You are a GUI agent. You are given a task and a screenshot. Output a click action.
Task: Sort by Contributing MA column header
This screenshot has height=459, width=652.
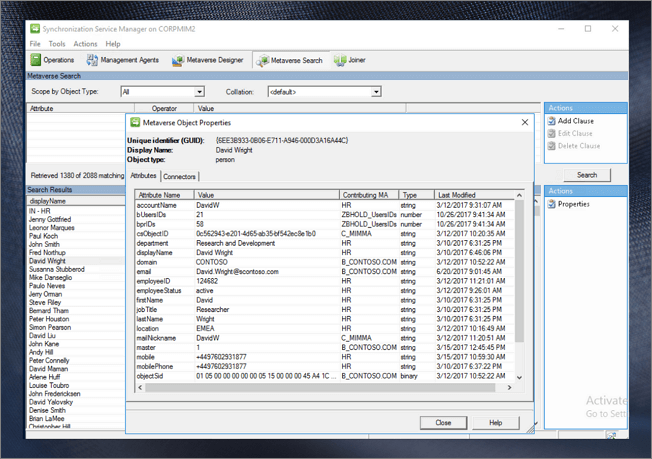[369, 195]
